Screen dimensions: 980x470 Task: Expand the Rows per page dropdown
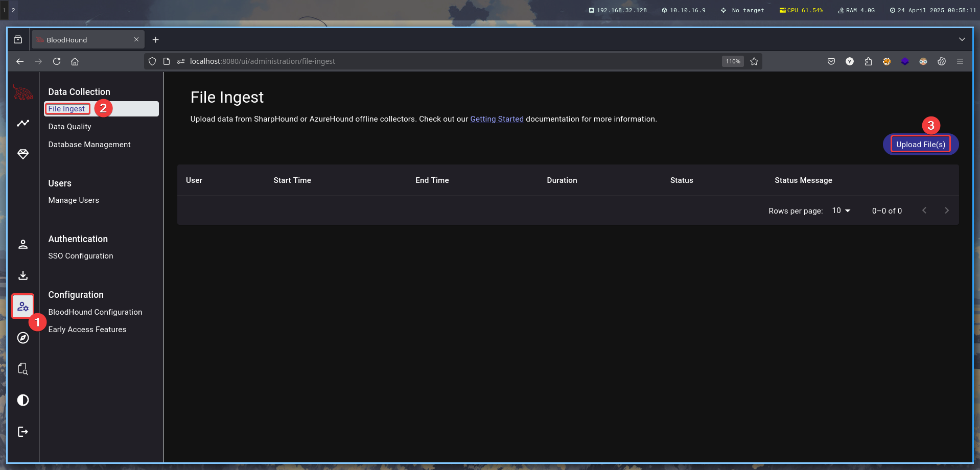pos(841,210)
